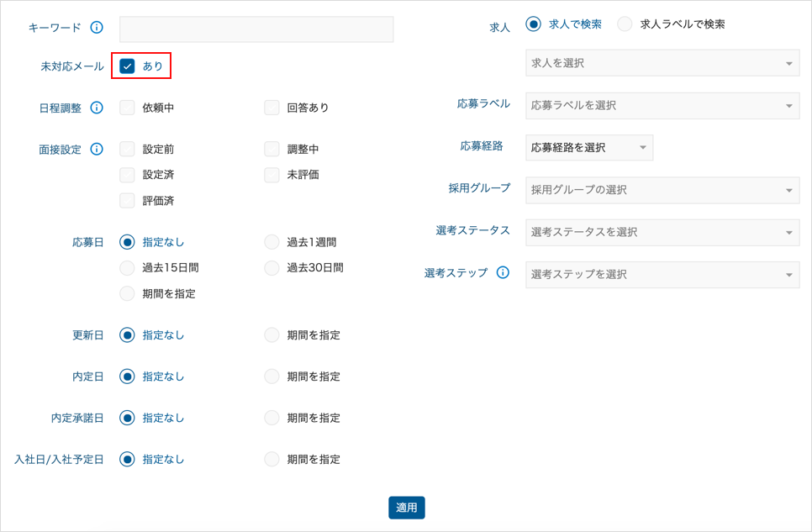The image size is (812, 532).
Task: Select the 過去1週間 radio button
Action: (x=272, y=242)
